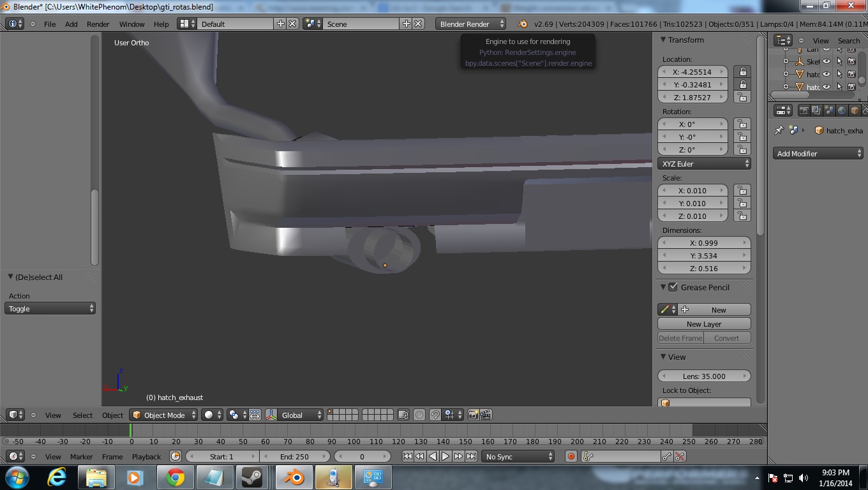Toggle use preview range clock icon
The height and width of the screenshot is (490, 868).
pyautogui.click(x=176, y=456)
